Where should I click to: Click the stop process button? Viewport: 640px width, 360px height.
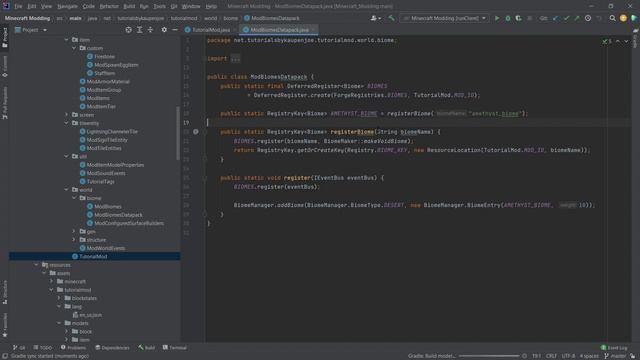[x=530, y=18]
